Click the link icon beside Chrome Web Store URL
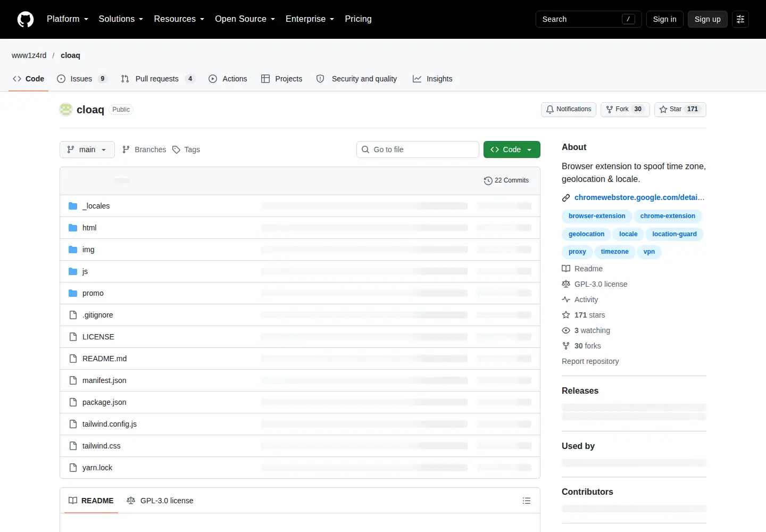The image size is (766, 532). click(566, 198)
